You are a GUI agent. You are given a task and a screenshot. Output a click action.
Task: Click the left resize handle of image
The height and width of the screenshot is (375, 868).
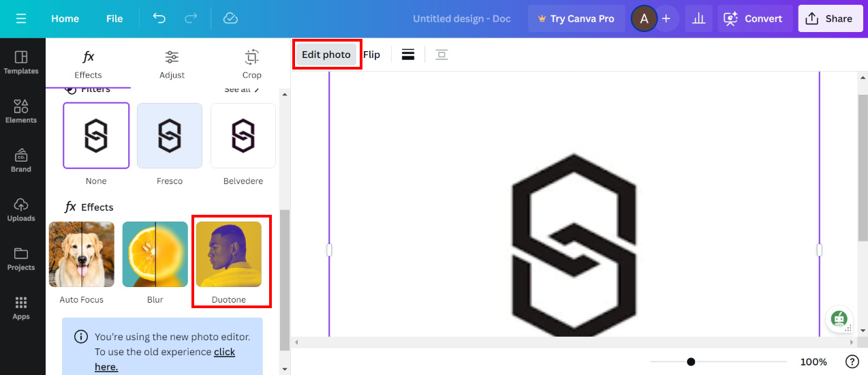click(x=329, y=250)
